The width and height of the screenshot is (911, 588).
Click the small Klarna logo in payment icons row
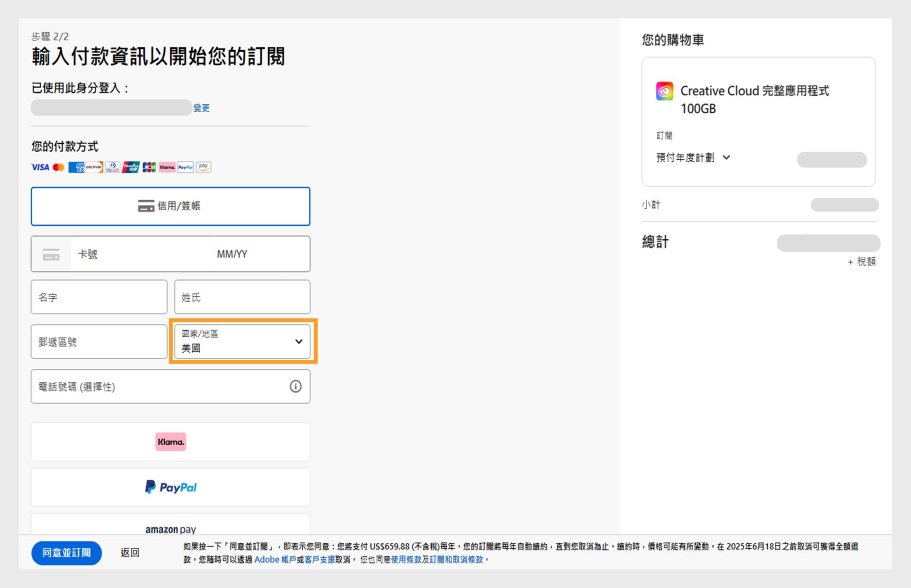point(167,167)
